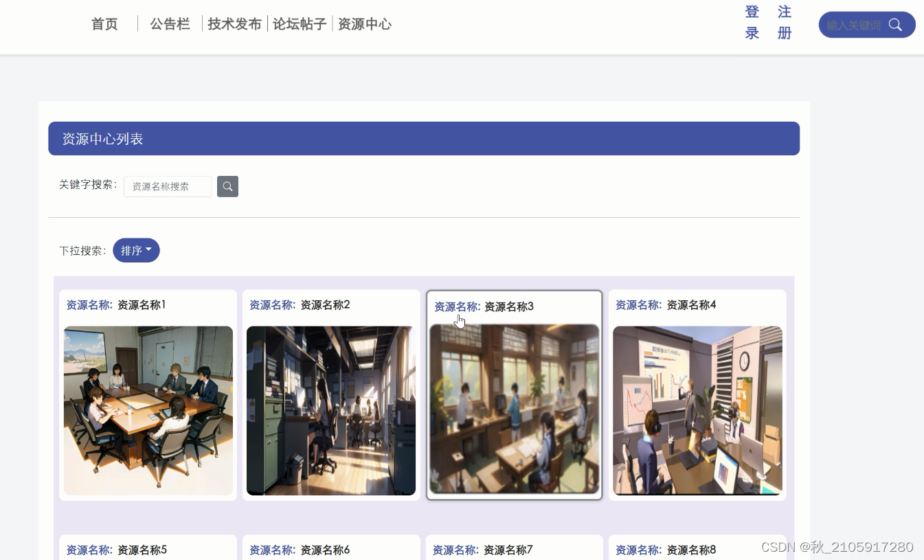
Task: Click the magnifier icon in top search box
Action: point(895,25)
